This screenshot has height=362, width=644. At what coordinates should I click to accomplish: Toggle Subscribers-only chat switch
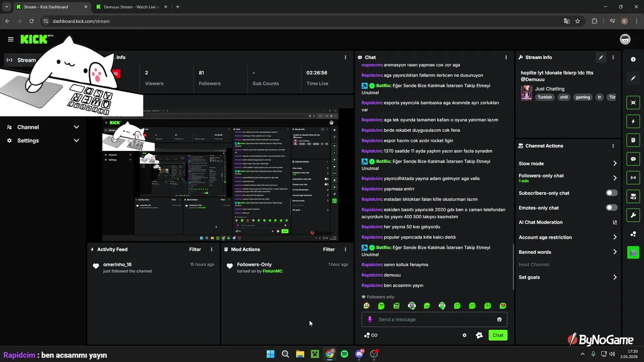click(x=611, y=193)
